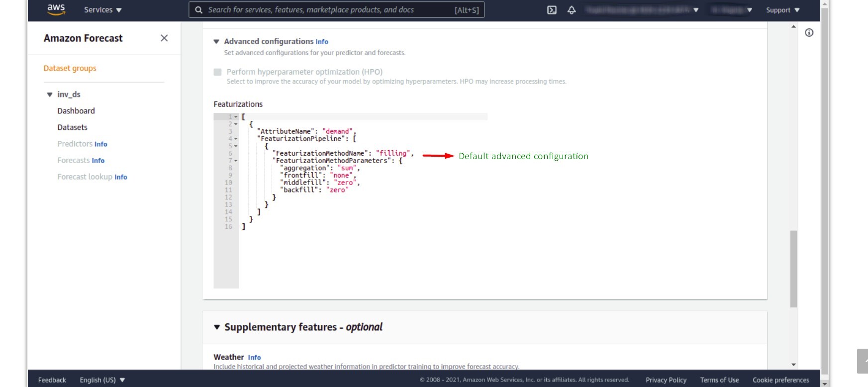Screen dimensions: 868x387
Task: Collapse the Advanced configurations section
Action: pyautogui.click(x=216, y=42)
